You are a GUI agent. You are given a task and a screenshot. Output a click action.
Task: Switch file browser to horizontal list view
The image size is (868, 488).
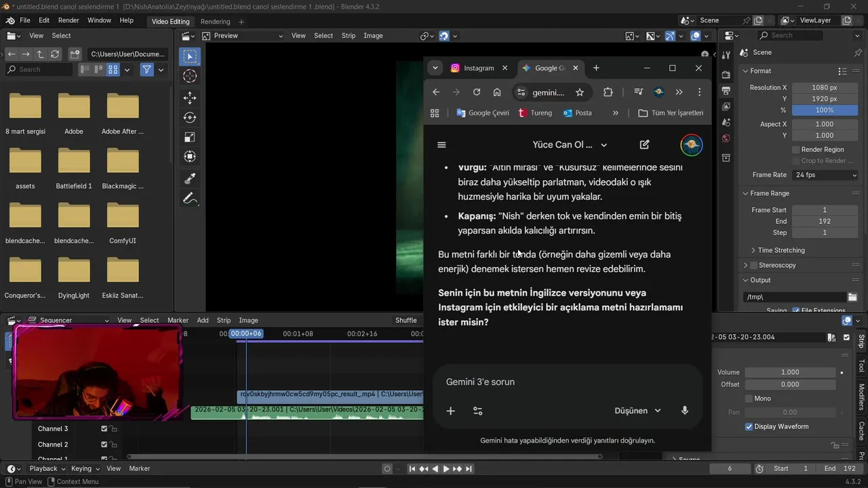[99, 69]
